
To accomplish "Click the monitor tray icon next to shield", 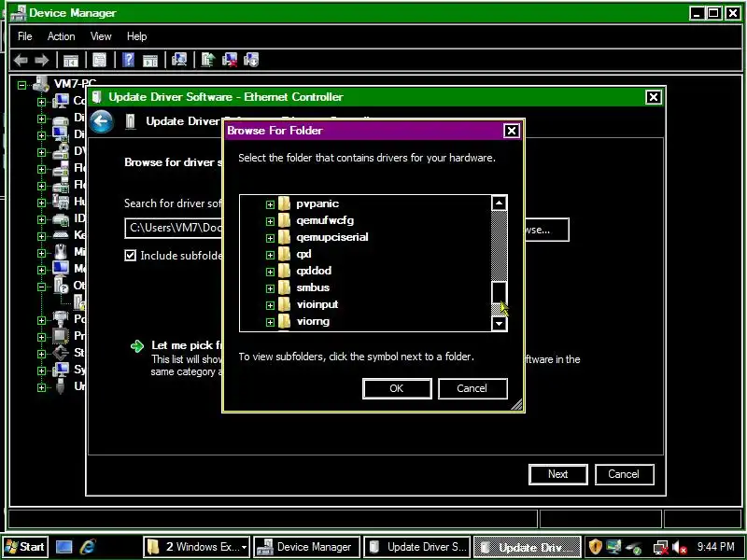I will click(x=614, y=547).
